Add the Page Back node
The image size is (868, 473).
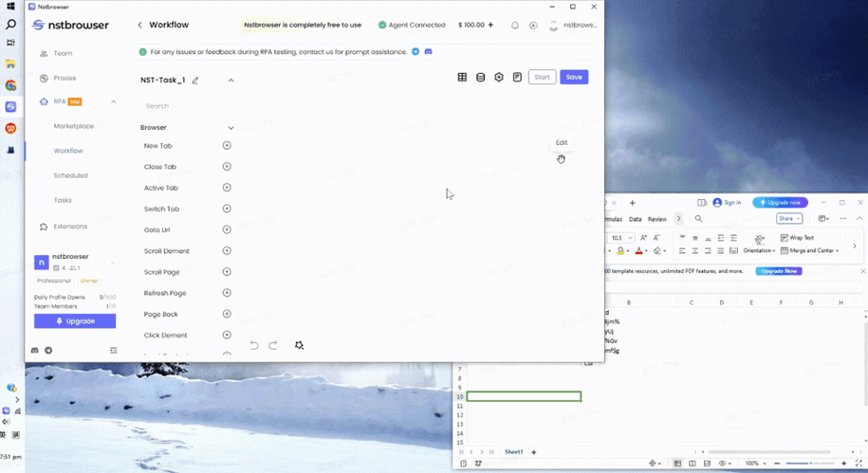(227, 314)
